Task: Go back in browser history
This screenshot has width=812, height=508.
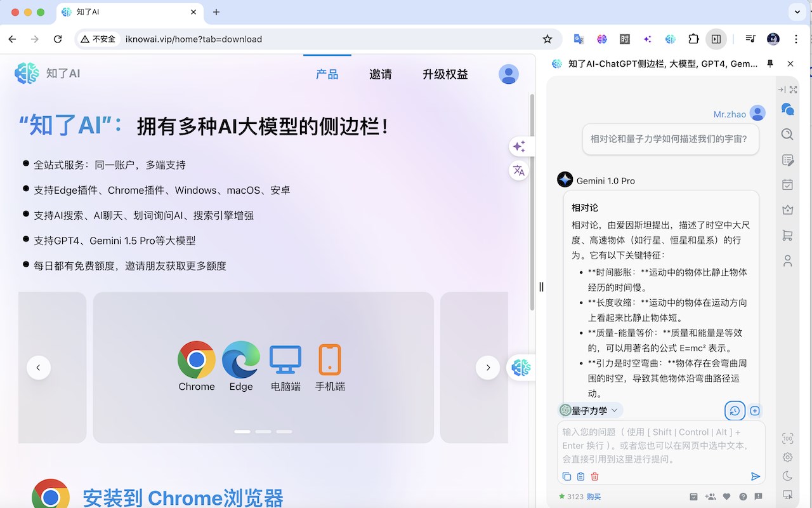Action: point(12,39)
